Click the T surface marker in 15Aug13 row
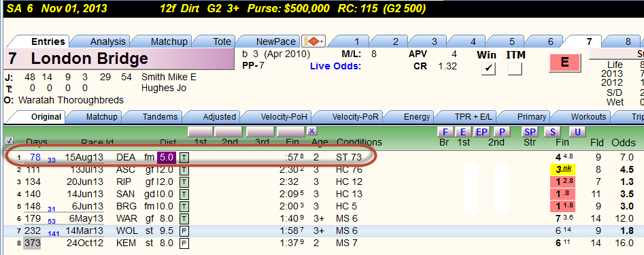The height and width of the screenshot is (255, 644). 184,158
